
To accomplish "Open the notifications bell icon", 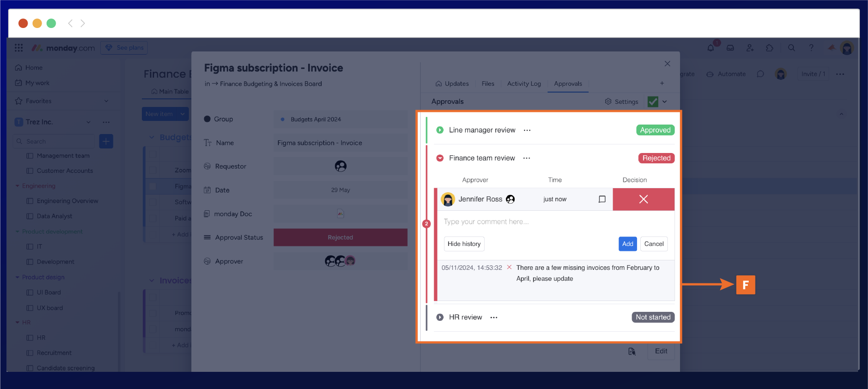I will pyautogui.click(x=711, y=48).
